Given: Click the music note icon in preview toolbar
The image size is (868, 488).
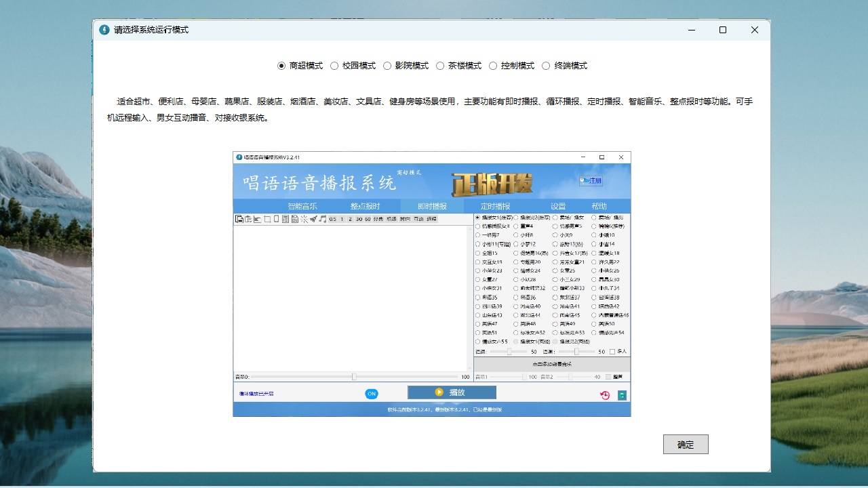Looking at the screenshot, I should (x=323, y=219).
